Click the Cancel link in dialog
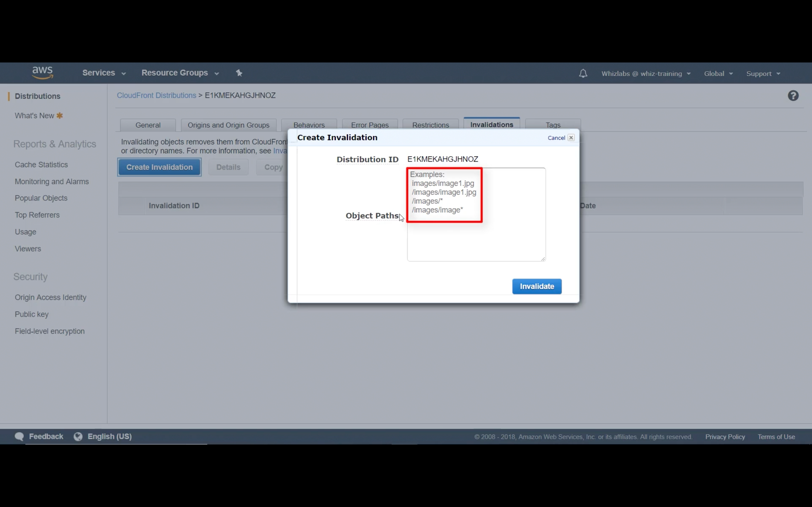The image size is (812, 507). coord(556,138)
